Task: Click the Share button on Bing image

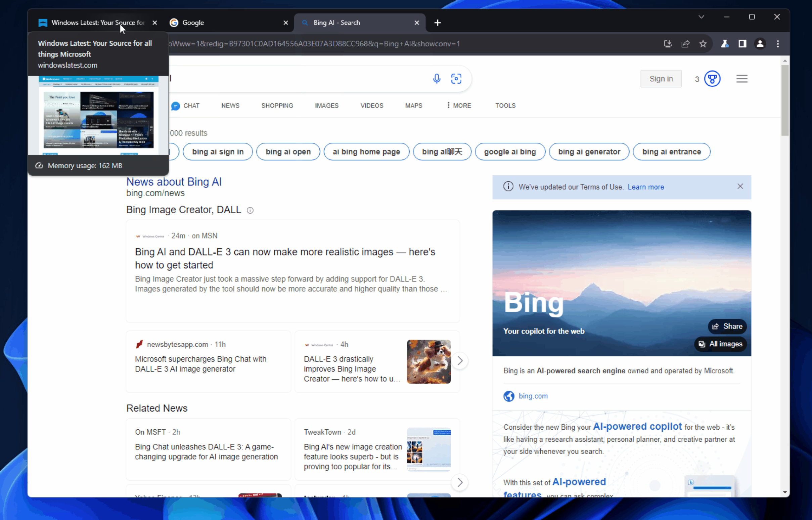Action: (x=727, y=327)
